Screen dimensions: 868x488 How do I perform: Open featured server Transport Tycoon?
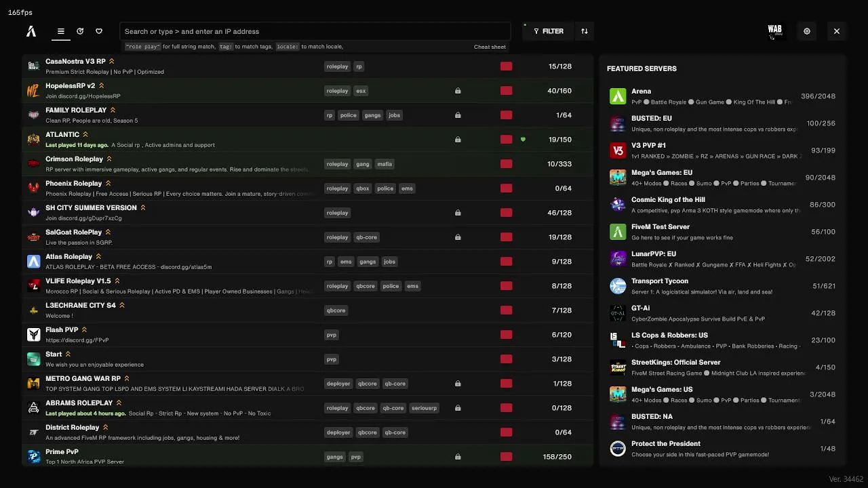[723, 286]
